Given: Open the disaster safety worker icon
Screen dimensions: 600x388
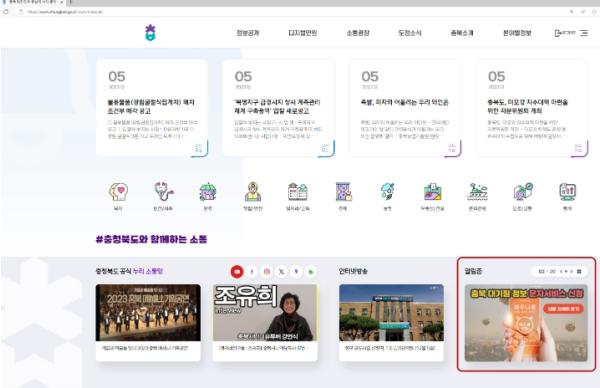Looking at the screenshot, I should tap(253, 192).
